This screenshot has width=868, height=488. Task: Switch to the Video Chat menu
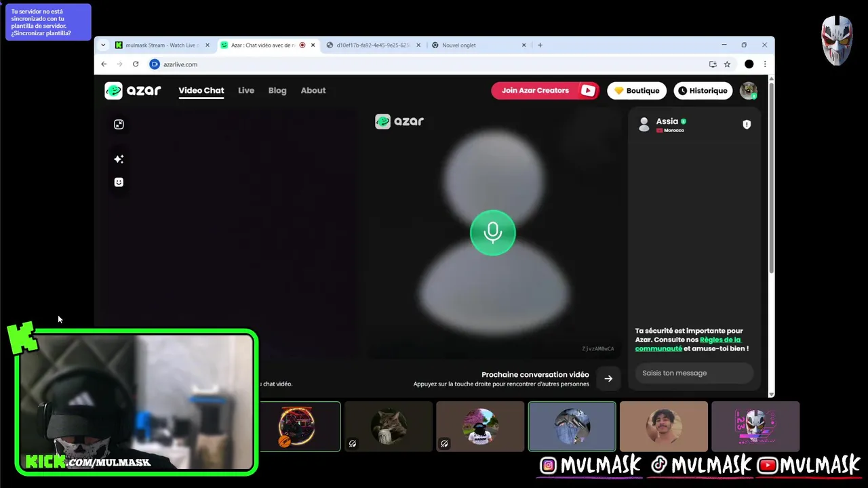(201, 91)
